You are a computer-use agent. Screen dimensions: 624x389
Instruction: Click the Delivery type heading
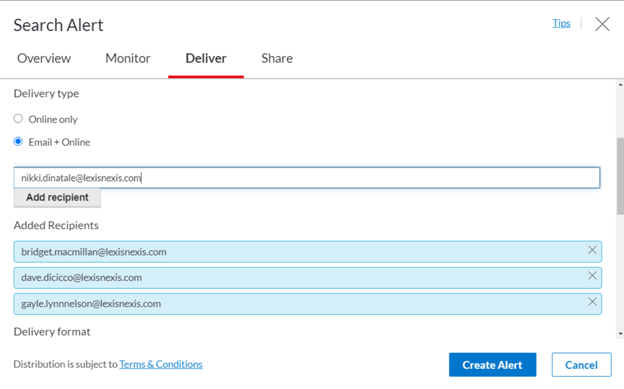[x=46, y=94]
